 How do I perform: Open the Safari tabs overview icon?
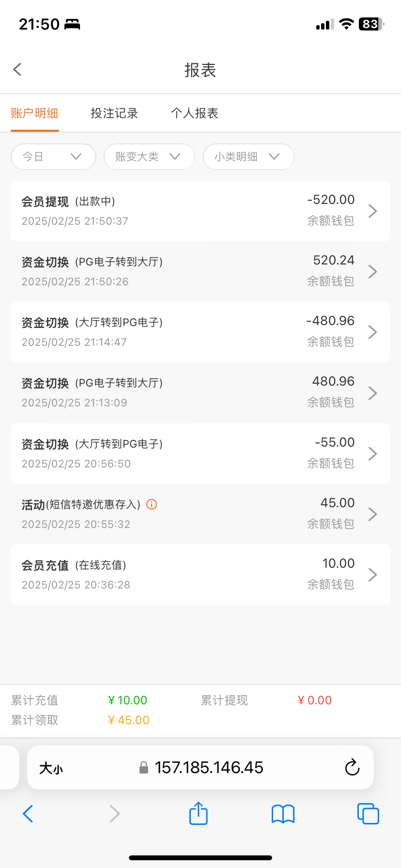pos(368,814)
